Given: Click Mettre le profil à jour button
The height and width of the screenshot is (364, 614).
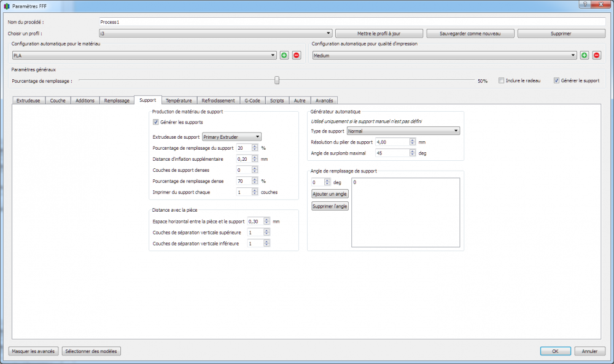Looking at the screenshot, I should coord(379,34).
